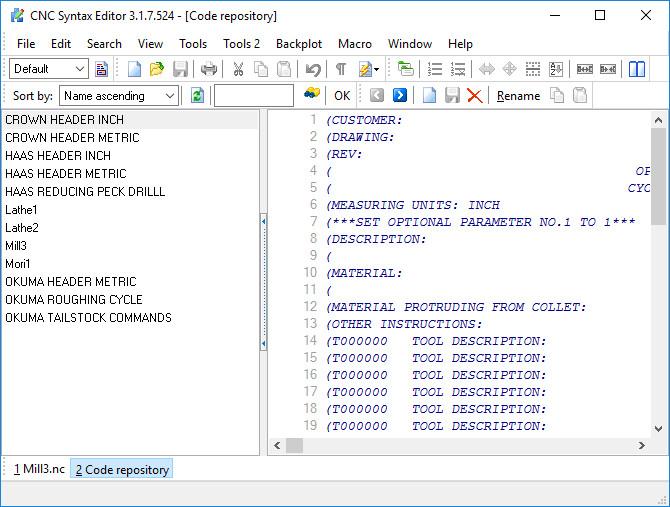Paste with the main toolbar clipboard icon
Viewport: 670px width, 507px height.
click(284, 69)
